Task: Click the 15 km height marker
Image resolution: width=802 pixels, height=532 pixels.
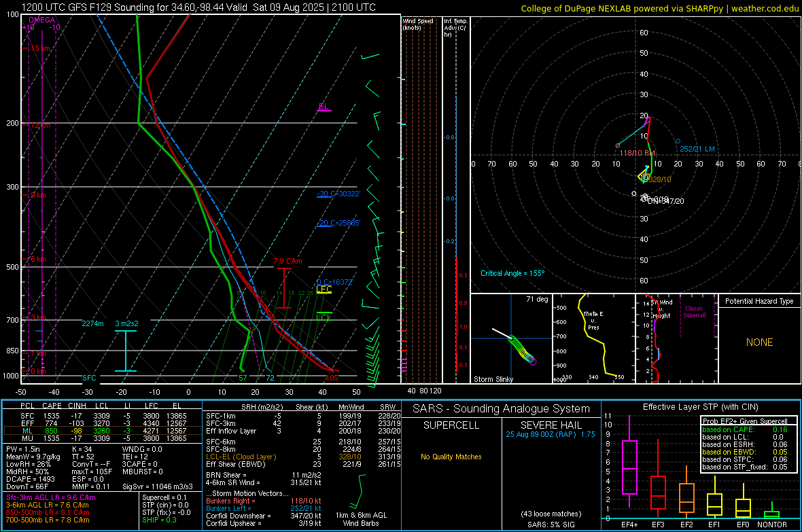Action: point(40,49)
